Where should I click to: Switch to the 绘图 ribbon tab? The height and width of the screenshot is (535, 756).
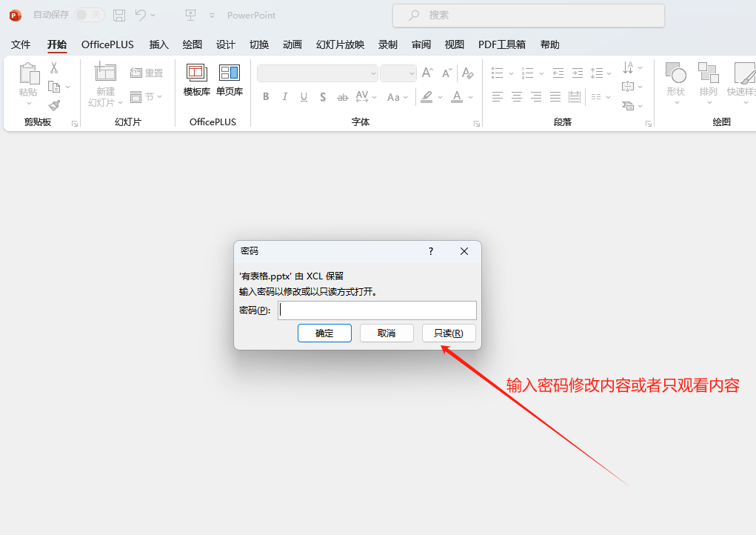click(193, 44)
